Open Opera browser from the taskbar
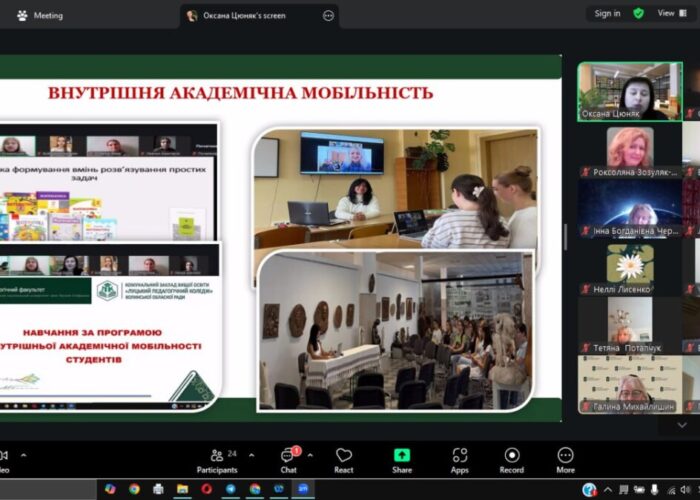 pyautogui.click(x=207, y=489)
